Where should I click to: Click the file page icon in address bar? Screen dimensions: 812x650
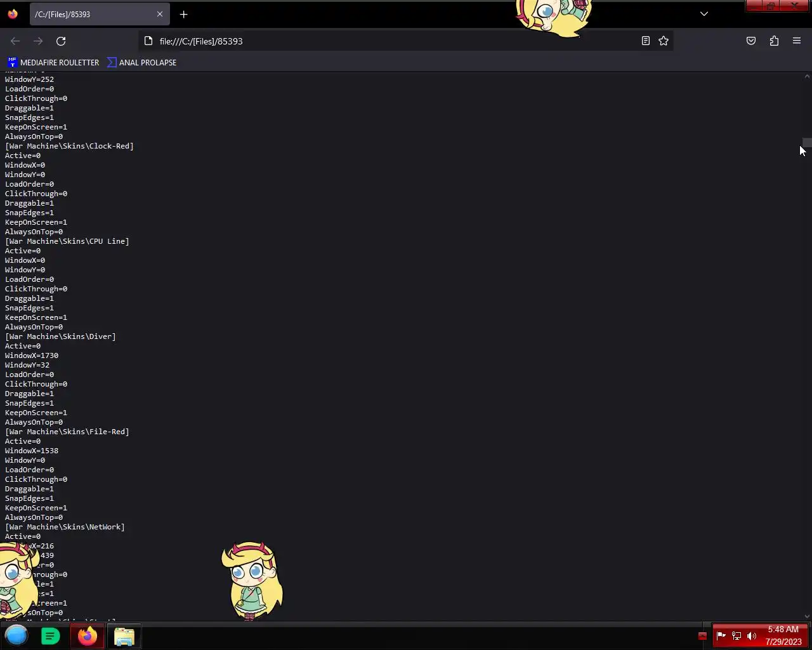pos(148,41)
